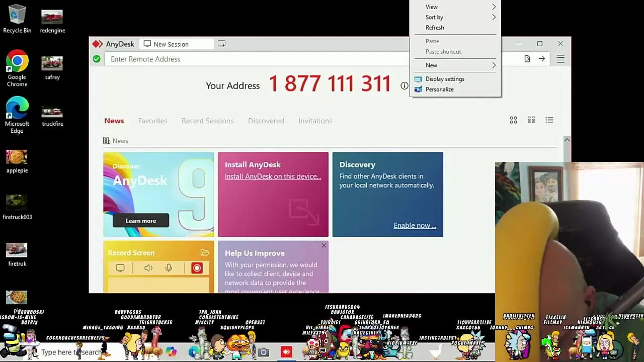The image size is (644, 362).
Task: Click inside Enter Remote Address field
Action: 257,59
